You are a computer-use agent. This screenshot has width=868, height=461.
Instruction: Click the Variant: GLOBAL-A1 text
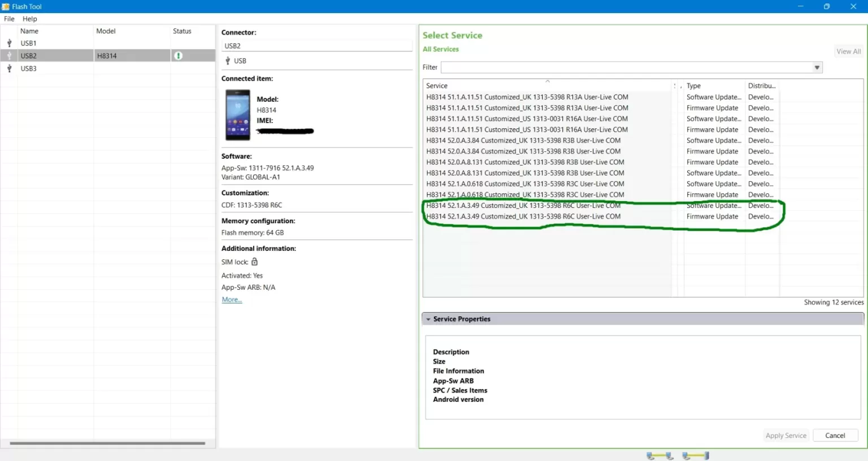pyautogui.click(x=250, y=177)
